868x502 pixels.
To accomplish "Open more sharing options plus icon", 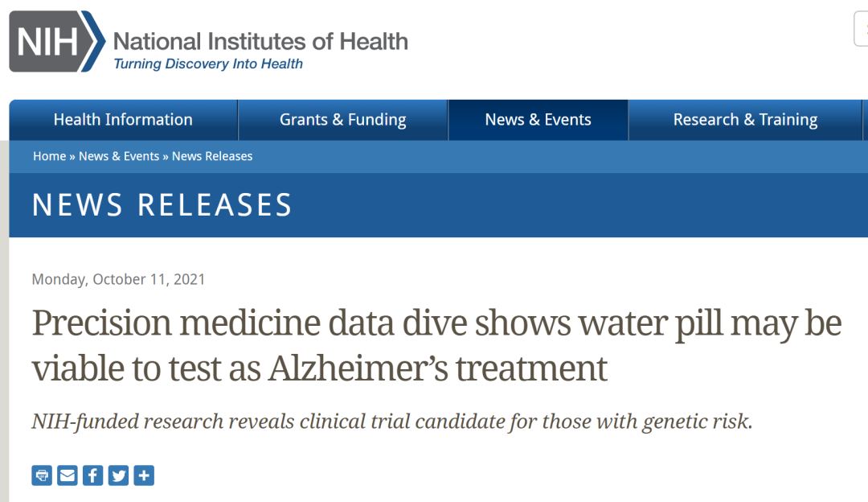I will pos(144,475).
